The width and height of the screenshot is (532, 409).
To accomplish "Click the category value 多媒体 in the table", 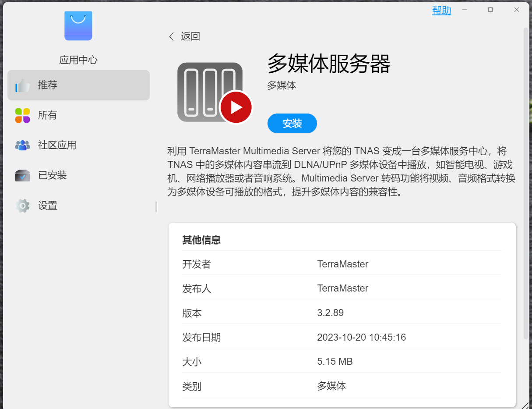I will pos(331,386).
